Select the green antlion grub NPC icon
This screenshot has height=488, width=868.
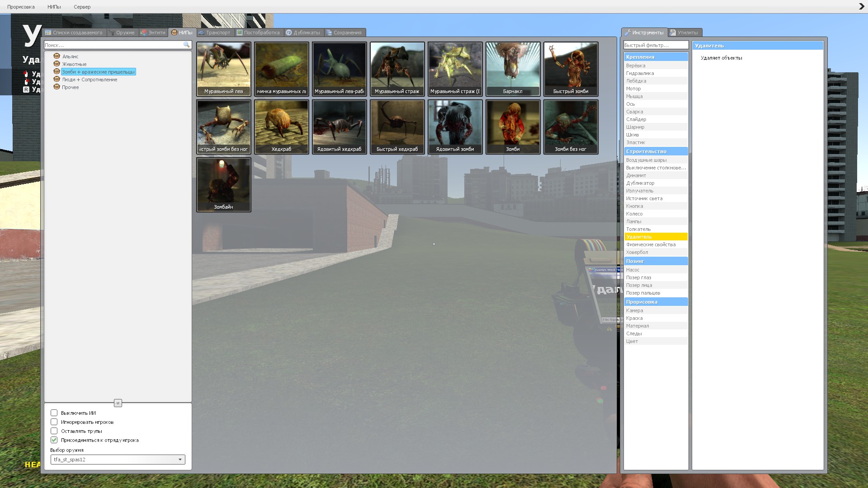pyautogui.click(x=281, y=69)
